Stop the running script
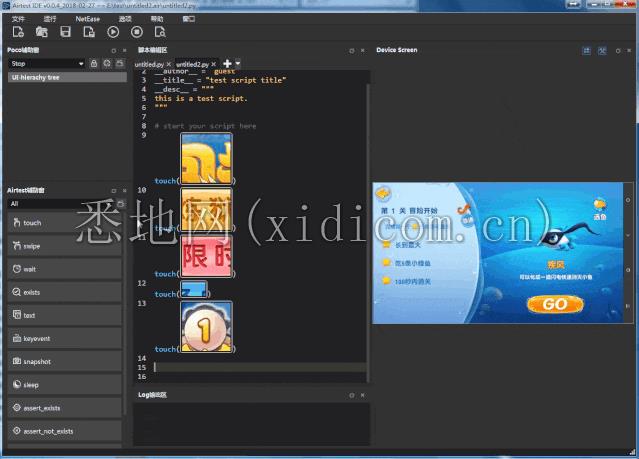 click(136, 32)
